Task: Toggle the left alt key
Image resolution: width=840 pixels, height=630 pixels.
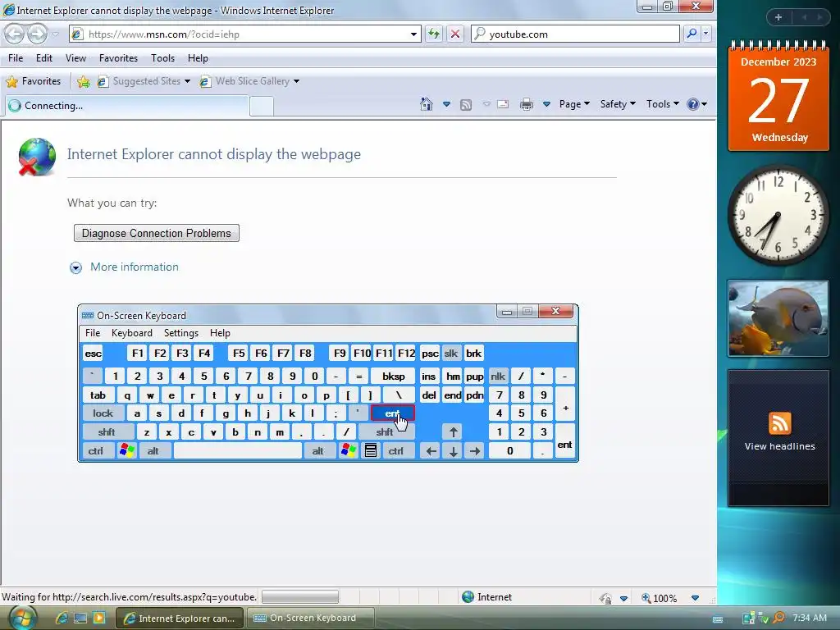Action: [x=153, y=451]
